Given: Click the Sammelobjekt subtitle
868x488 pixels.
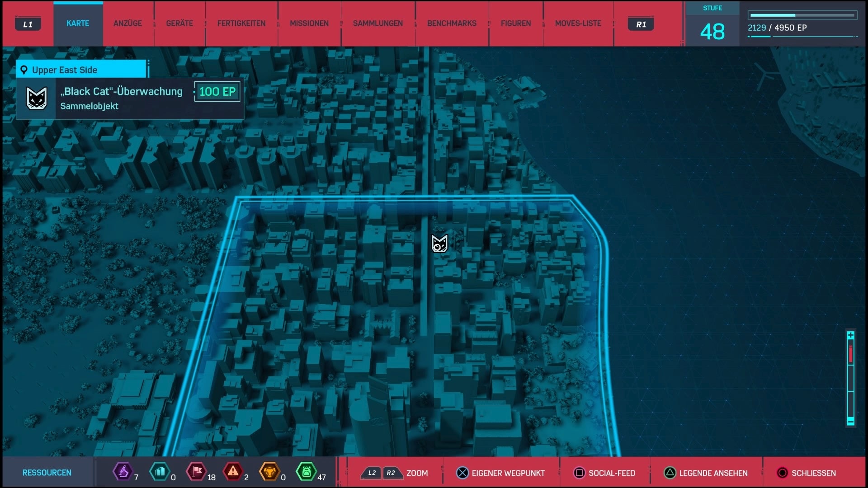Looking at the screenshot, I should 90,106.
